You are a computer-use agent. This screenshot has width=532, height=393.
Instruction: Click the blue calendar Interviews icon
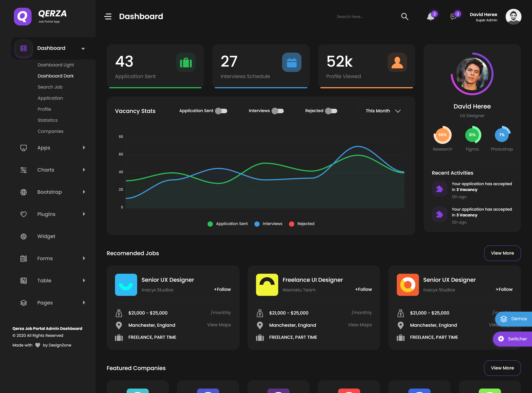[x=291, y=62]
